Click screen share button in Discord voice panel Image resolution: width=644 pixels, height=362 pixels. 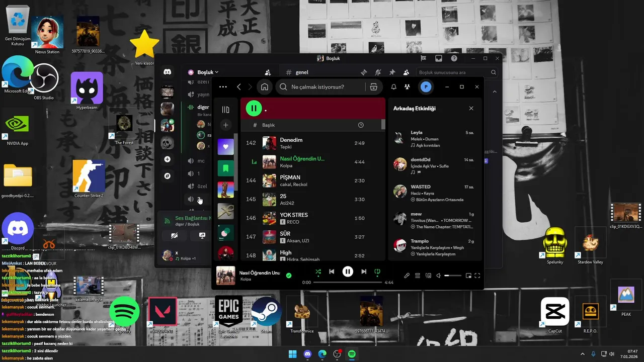(x=202, y=235)
